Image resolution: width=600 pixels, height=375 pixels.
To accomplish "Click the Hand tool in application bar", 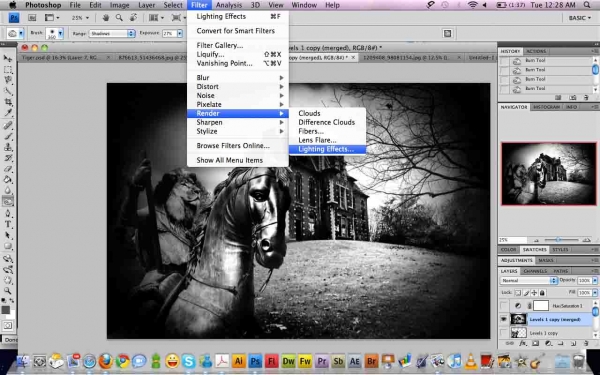I will [106, 18].
